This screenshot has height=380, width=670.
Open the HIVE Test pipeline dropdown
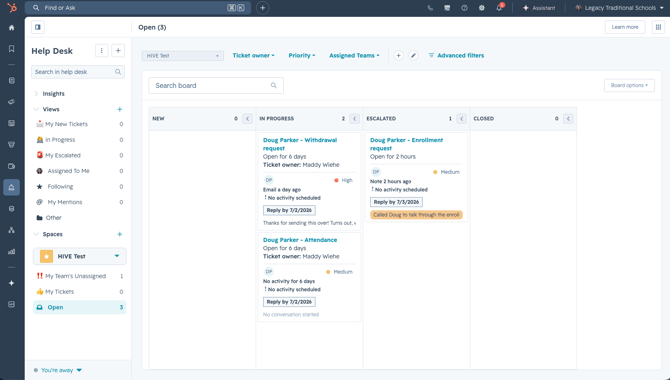(182, 56)
